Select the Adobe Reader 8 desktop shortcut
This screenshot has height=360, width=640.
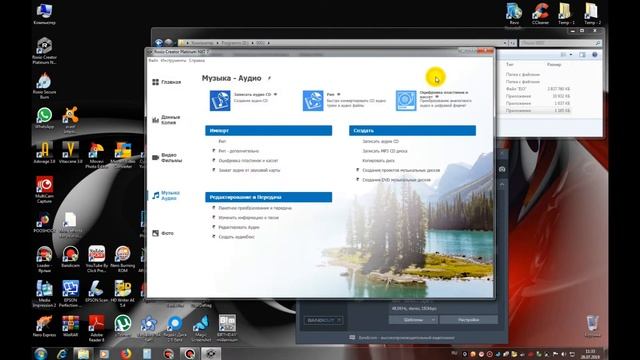[96, 328]
